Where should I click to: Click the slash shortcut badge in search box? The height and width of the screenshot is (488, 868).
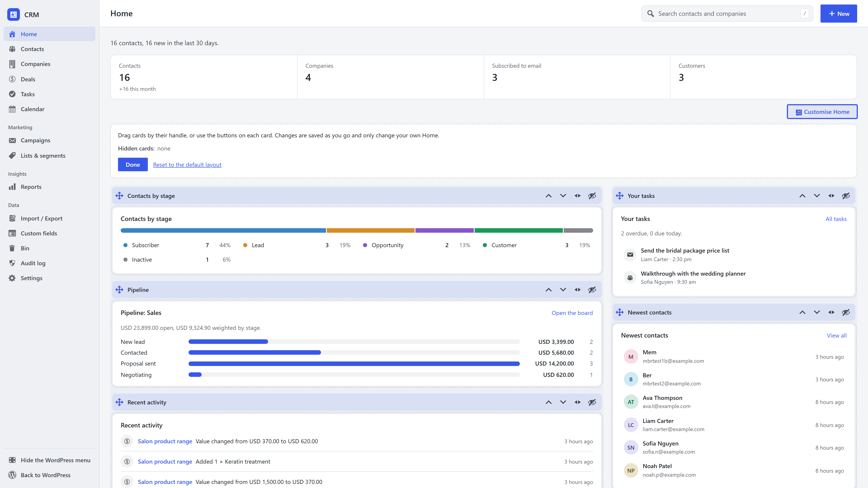pyautogui.click(x=804, y=14)
